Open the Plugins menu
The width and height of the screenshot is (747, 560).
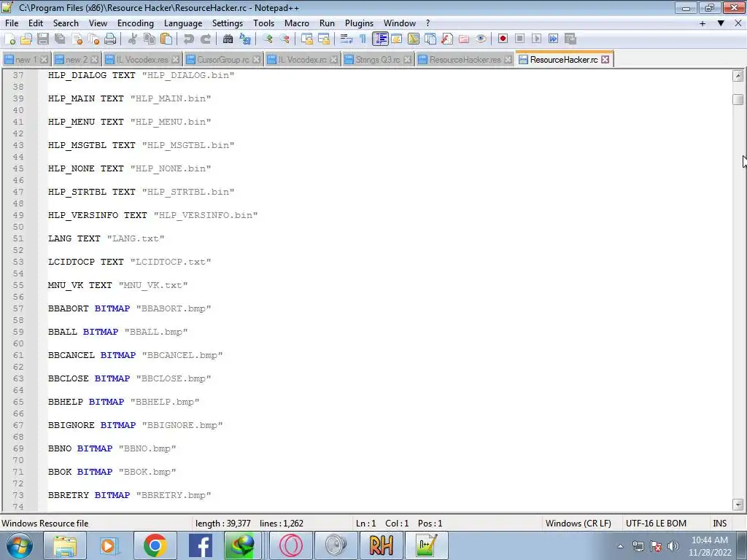click(359, 23)
